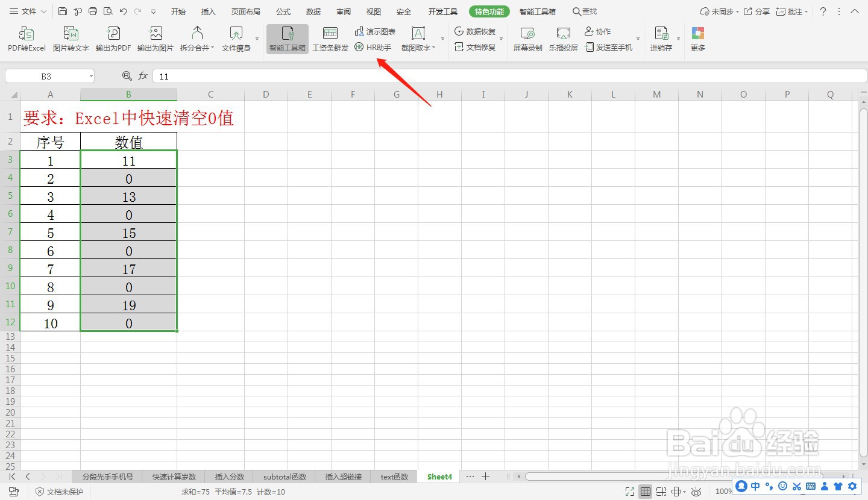Launch the 工资条群发 feature
The image size is (868, 500).
[x=330, y=39]
